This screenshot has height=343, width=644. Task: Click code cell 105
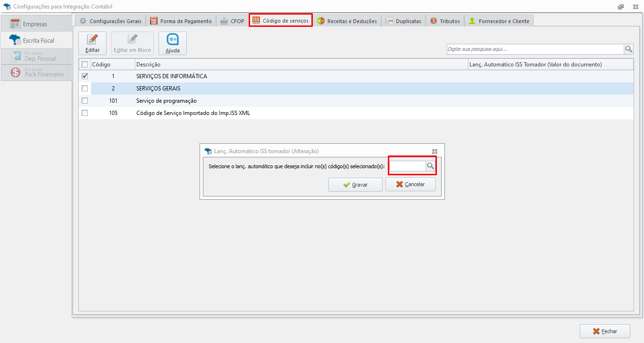coord(113,113)
